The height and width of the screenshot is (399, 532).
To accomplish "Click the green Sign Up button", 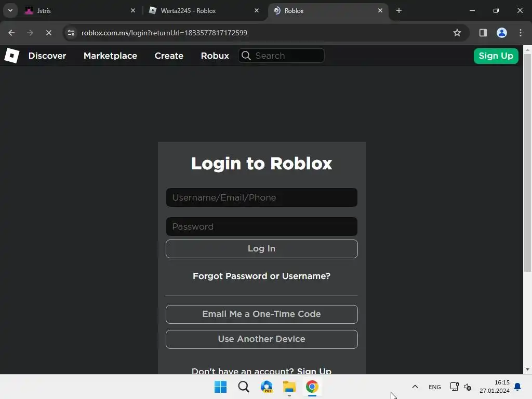I will pyautogui.click(x=496, y=56).
